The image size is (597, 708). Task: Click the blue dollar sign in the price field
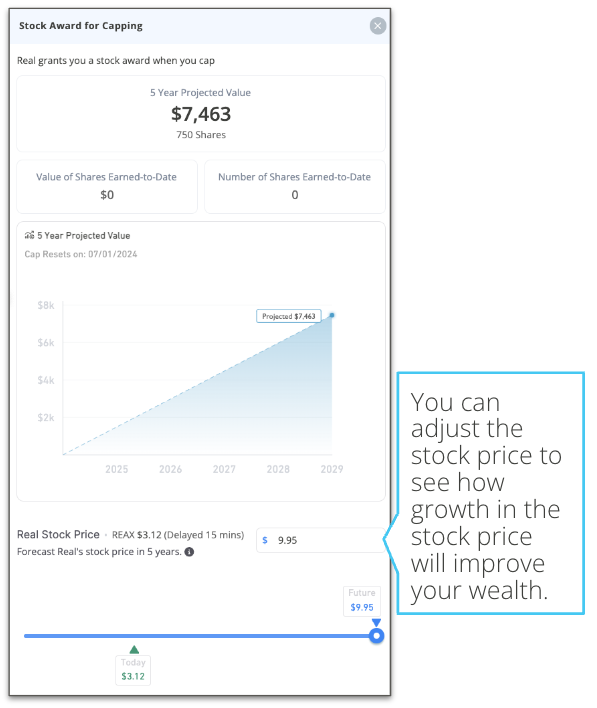pyautogui.click(x=265, y=540)
